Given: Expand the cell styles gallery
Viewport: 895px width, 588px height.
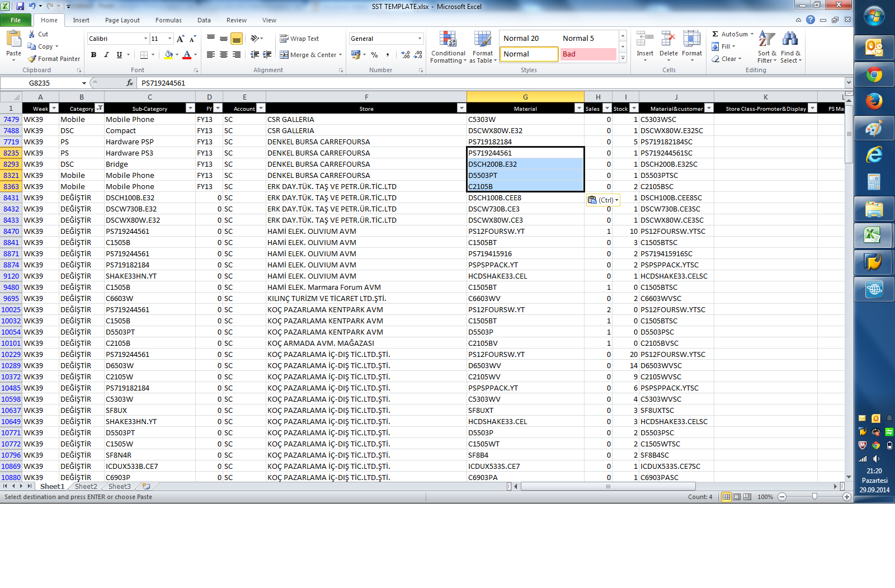Looking at the screenshot, I should tap(623, 58).
